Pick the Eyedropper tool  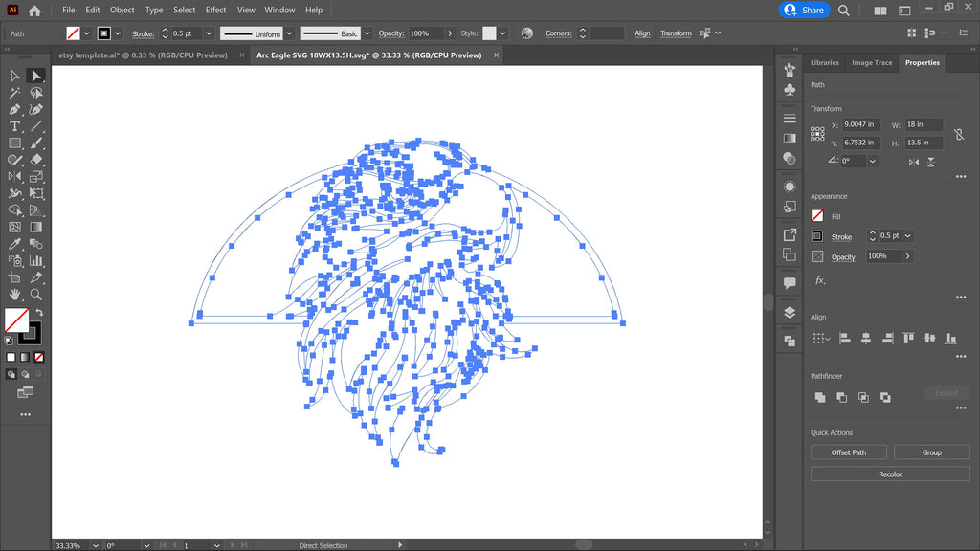14,244
